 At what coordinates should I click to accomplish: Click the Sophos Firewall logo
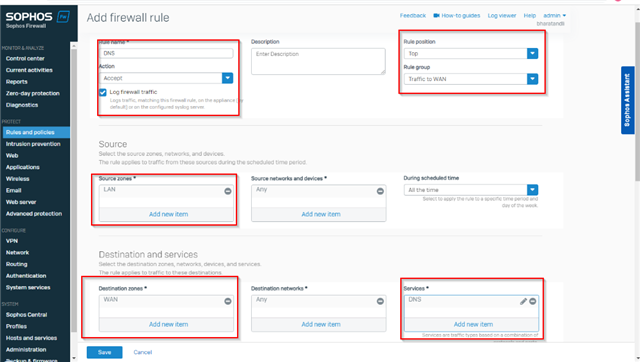point(37,20)
